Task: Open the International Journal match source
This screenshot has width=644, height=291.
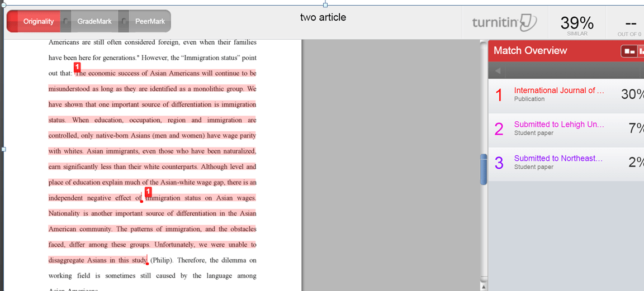Action: 559,90
